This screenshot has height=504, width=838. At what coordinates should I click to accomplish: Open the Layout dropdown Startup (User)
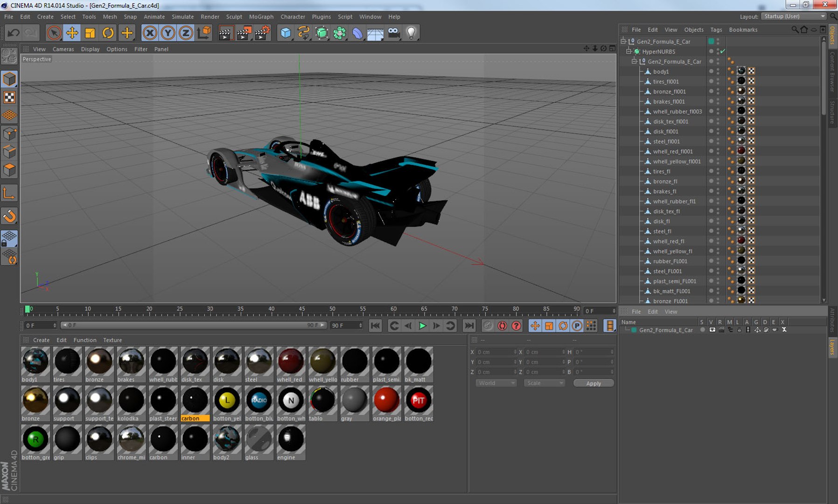[794, 16]
